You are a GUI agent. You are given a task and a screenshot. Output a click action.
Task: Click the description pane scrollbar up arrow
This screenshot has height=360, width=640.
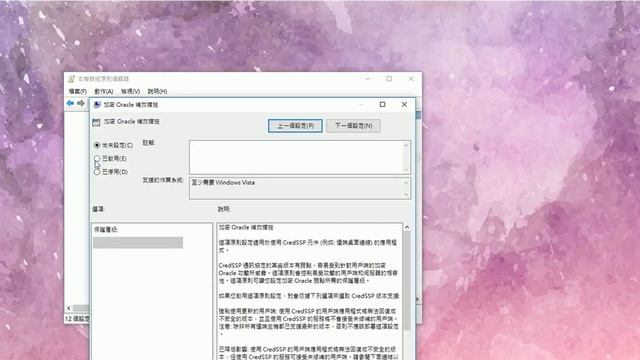407,227
